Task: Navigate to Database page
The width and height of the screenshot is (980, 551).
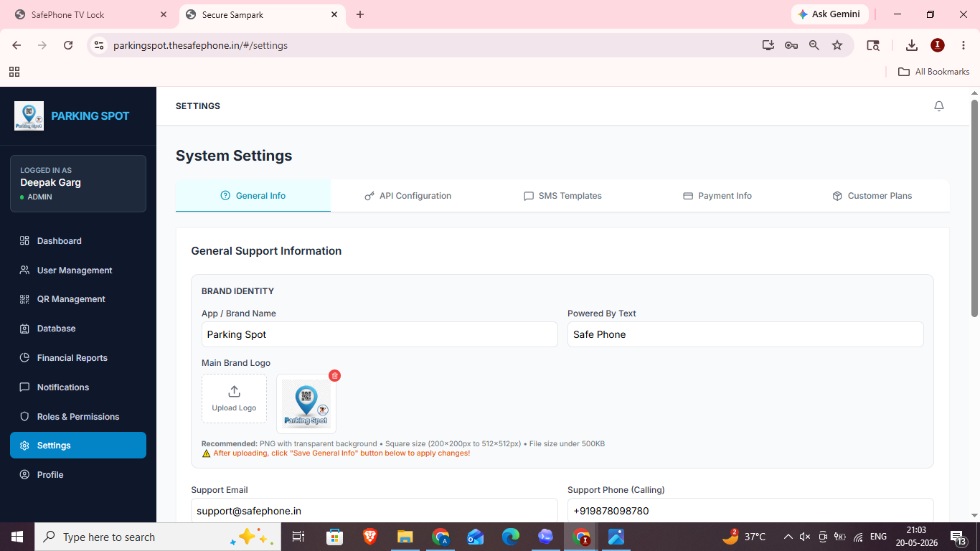Action: point(78,329)
